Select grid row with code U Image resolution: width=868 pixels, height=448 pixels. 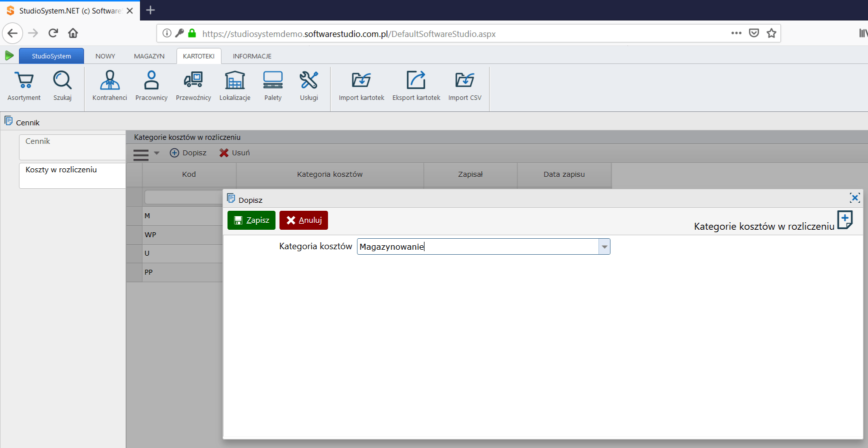tap(174, 253)
